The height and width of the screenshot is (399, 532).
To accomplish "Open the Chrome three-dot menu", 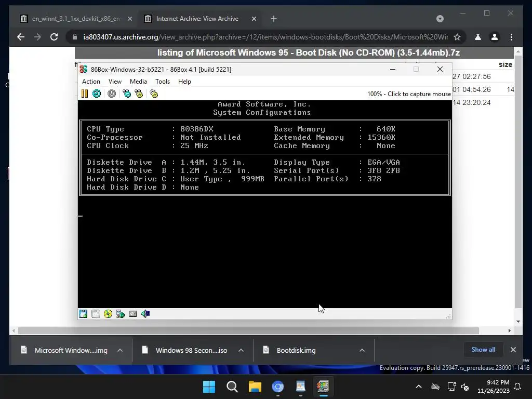I will [x=512, y=37].
